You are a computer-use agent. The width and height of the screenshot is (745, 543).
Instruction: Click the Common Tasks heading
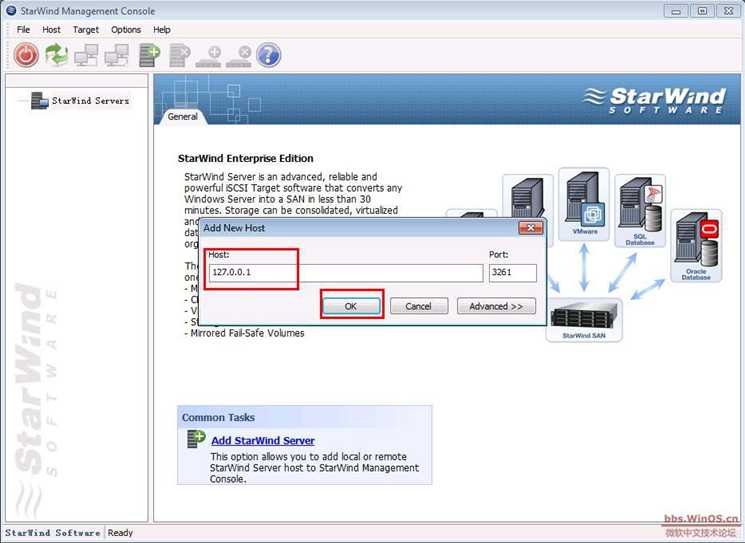click(218, 418)
